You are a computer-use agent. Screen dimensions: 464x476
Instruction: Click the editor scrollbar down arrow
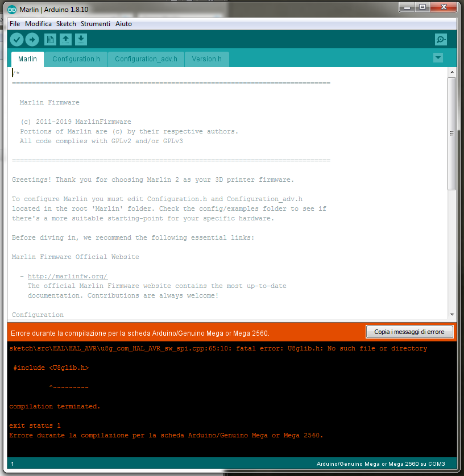point(452,315)
